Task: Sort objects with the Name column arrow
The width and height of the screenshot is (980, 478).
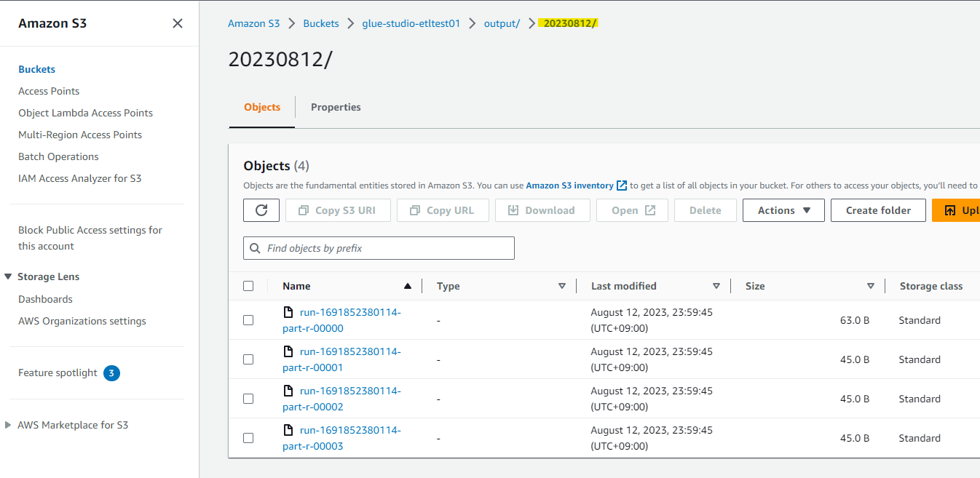Action: [408, 286]
